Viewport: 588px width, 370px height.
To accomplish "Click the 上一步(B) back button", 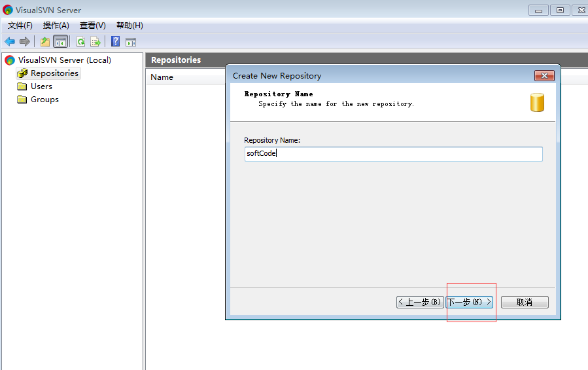I will [x=420, y=302].
